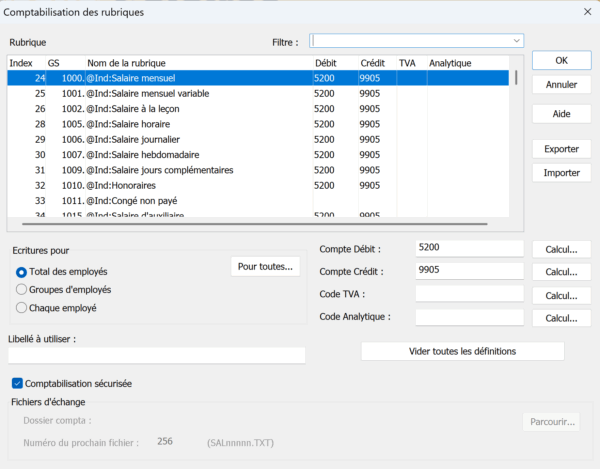
Task: Select Total des employés radio option
Action: click(x=23, y=272)
